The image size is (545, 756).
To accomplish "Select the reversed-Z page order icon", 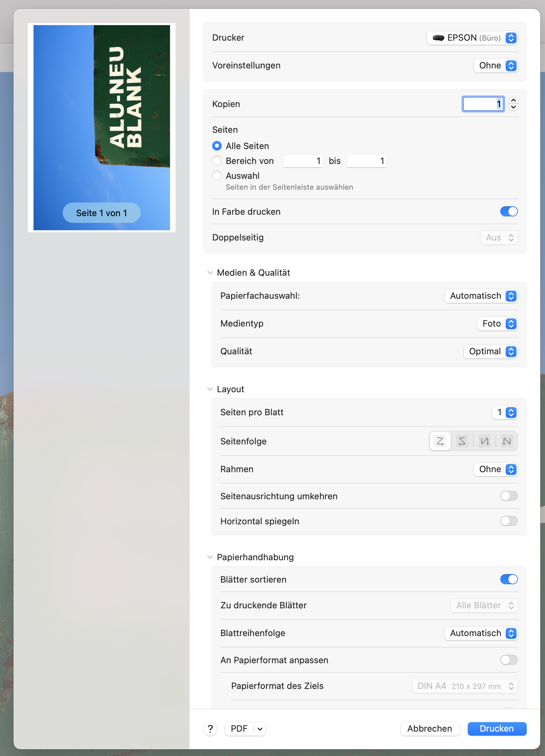I will [462, 441].
